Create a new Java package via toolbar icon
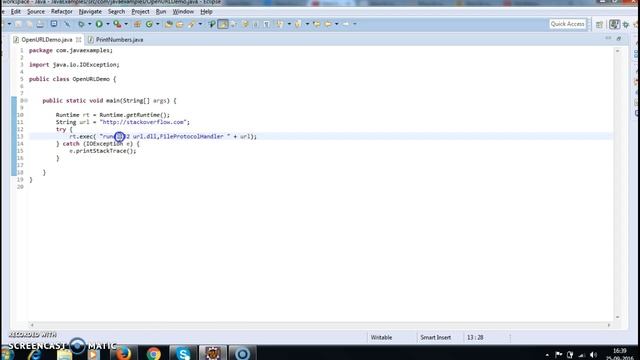This screenshot has height=360, width=640. click(138, 24)
